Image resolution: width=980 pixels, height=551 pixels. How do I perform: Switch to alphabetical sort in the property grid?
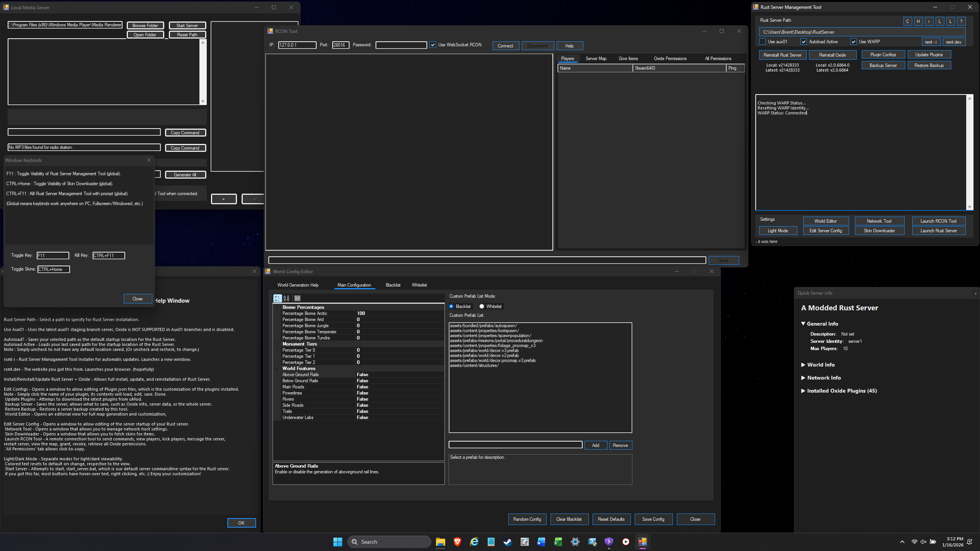[x=286, y=298]
